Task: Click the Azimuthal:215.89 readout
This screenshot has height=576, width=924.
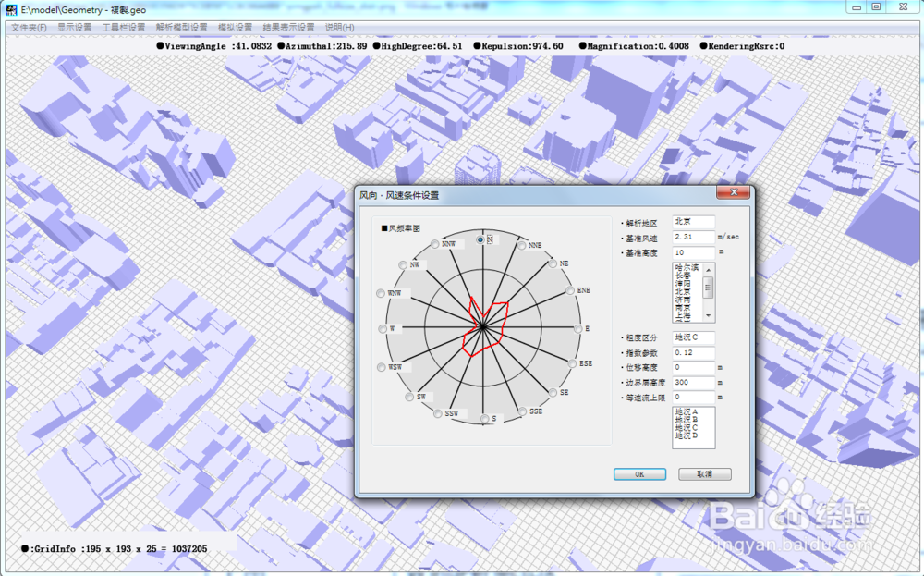Action: point(322,46)
